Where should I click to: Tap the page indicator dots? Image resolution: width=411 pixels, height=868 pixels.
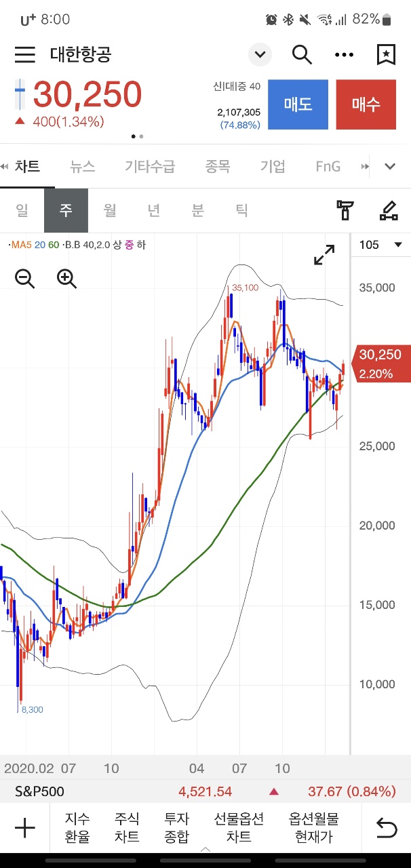point(137,136)
